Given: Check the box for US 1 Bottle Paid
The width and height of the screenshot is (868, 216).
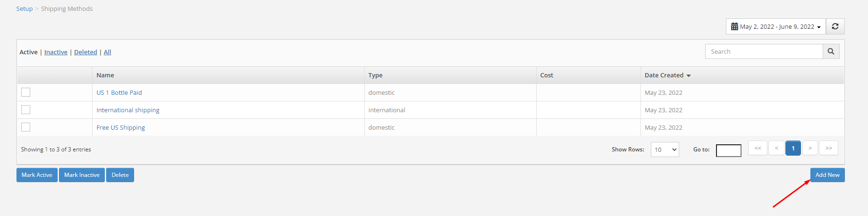Looking at the screenshot, I should [x=26, y=92].
